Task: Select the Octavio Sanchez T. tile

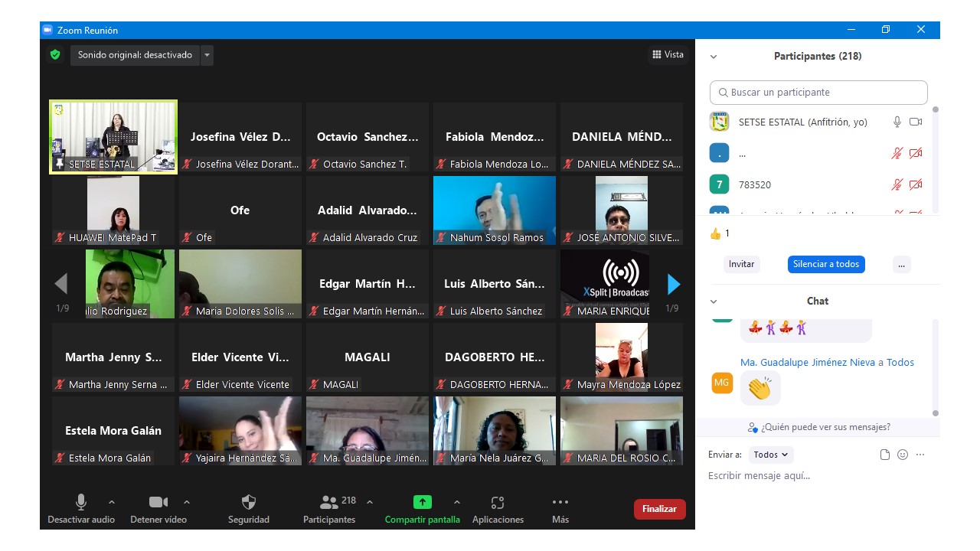Action: coord(367,137)
